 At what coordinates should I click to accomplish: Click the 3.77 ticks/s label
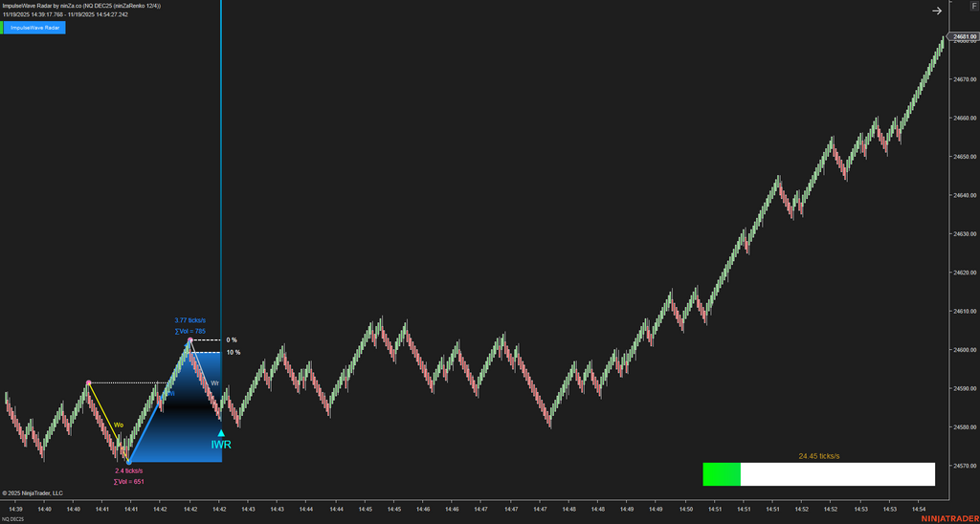pos(190,319)
